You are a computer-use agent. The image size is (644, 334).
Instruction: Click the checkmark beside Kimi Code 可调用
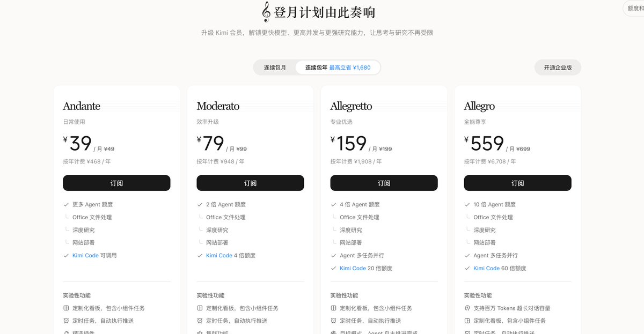pyautogui.click(x=66, y=256)
